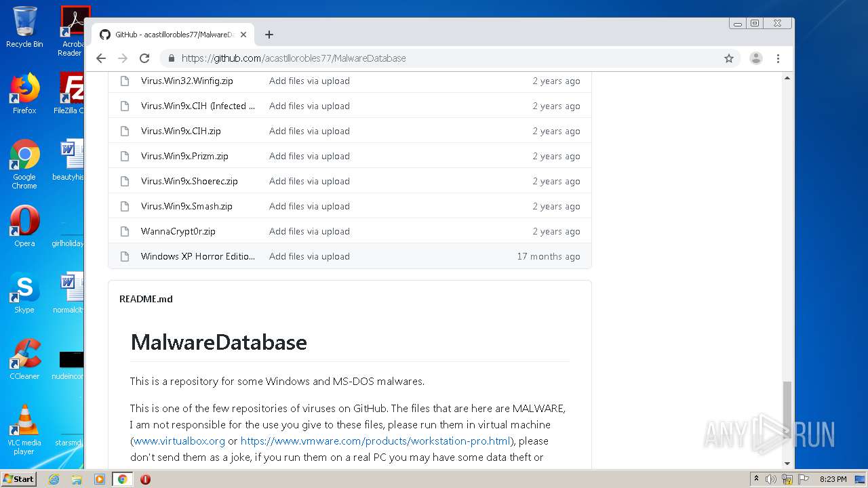The image size is (868, 488).
Task: Open Action Center flag icon
Action: pos(804,479)
